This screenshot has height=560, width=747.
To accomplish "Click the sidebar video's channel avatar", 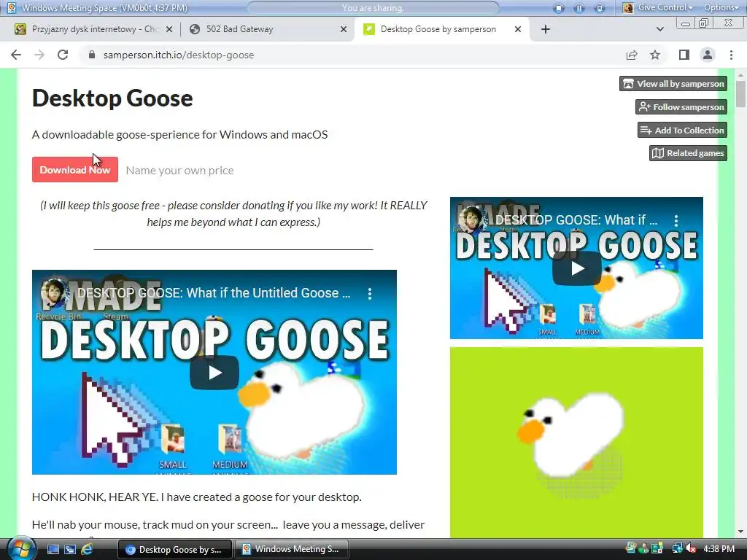I will [472, 220].
